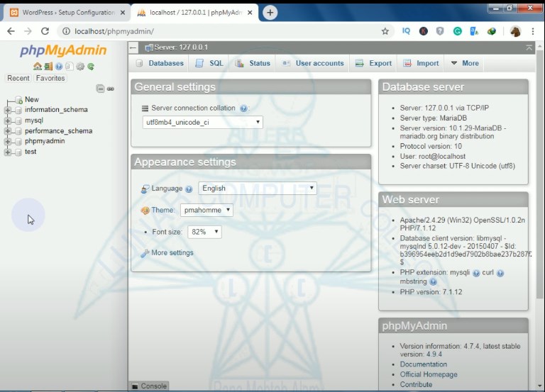Select the test database name
Screen dimensions: 545x392
point(31,152)
